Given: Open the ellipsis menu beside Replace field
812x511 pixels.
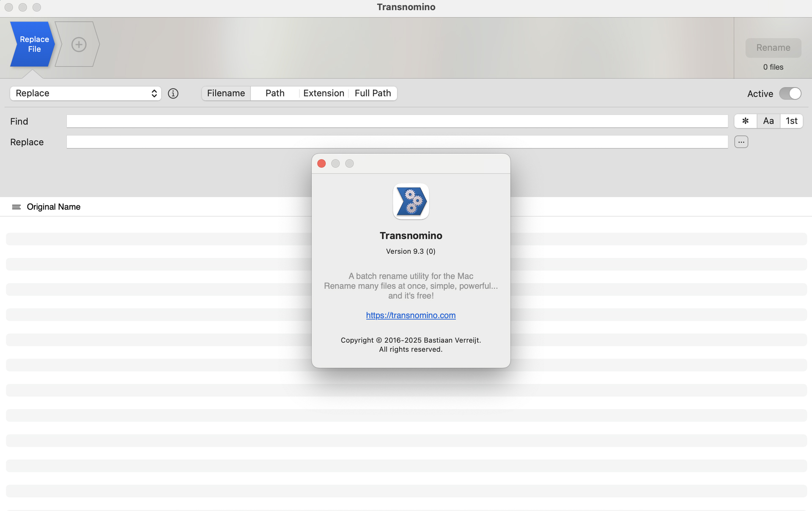Looking at the screenshot, I should click(x=741, y=142).
